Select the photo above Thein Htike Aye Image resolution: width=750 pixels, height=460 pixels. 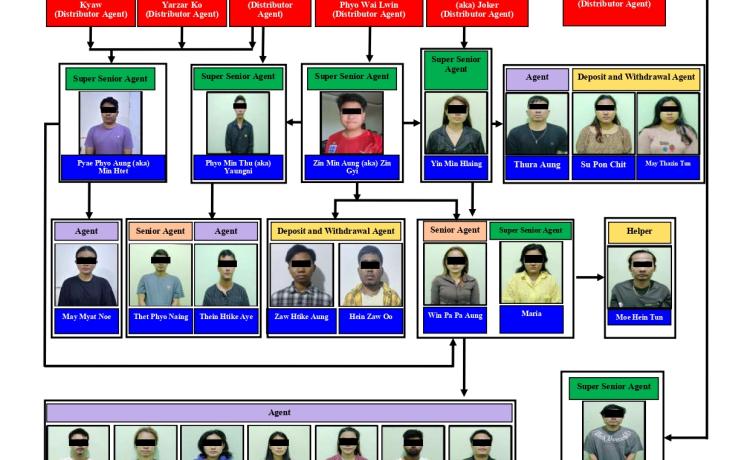226,274
